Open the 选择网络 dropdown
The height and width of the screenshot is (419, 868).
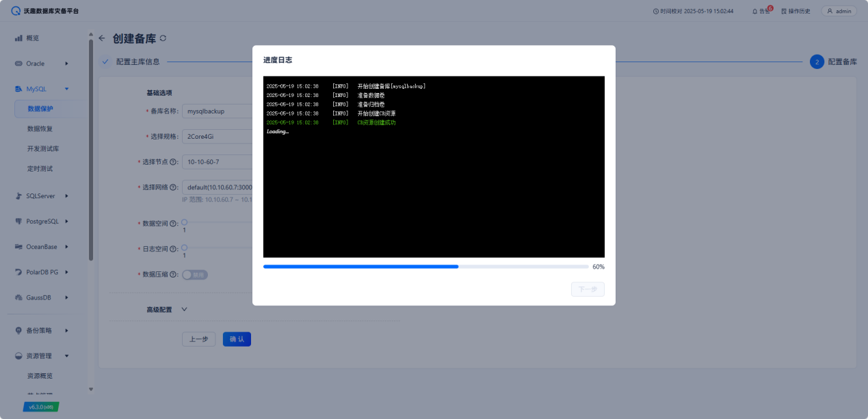[x=218, y=187]
